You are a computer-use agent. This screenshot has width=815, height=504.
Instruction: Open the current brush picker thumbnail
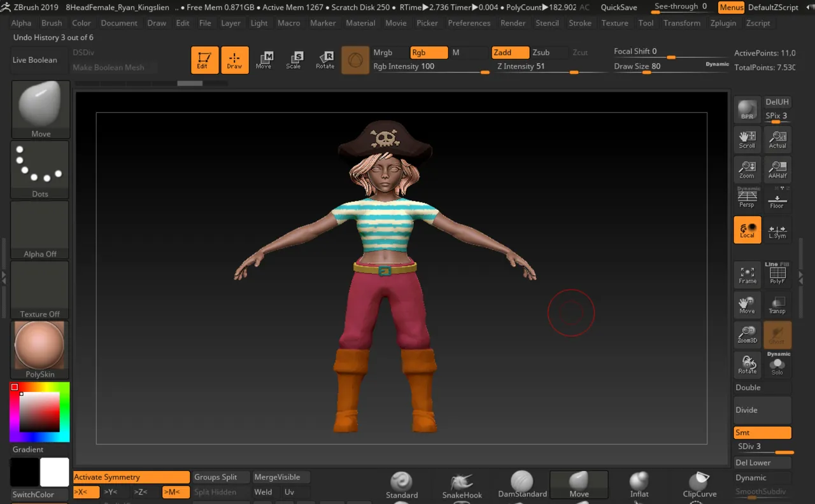tap(40, 109)
